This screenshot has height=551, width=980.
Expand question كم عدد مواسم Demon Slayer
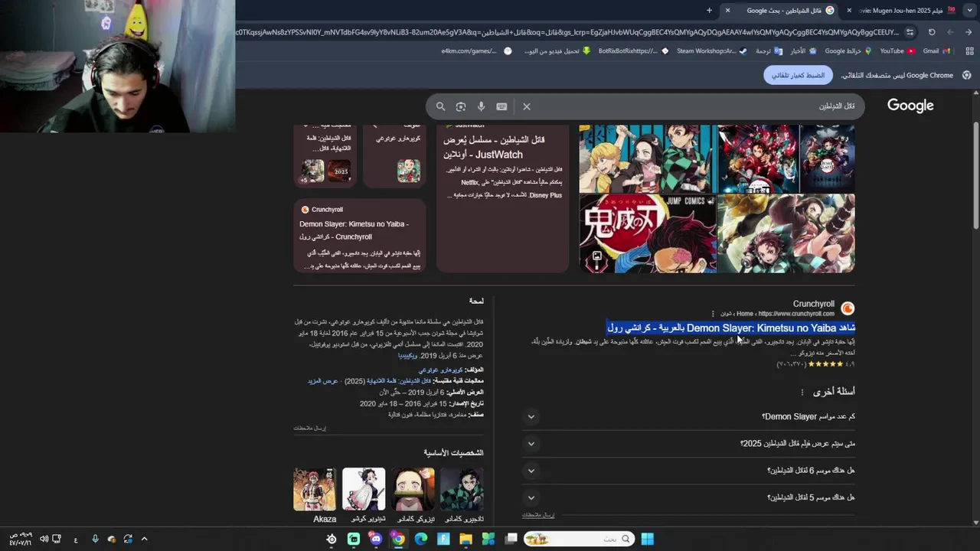click(x=688, y=416)
